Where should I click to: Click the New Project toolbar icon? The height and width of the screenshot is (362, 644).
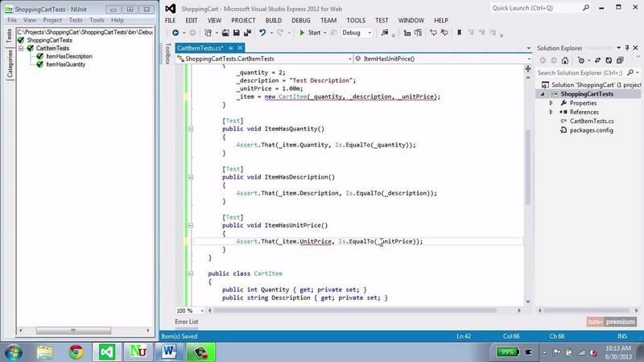click(x=208, y=32)
